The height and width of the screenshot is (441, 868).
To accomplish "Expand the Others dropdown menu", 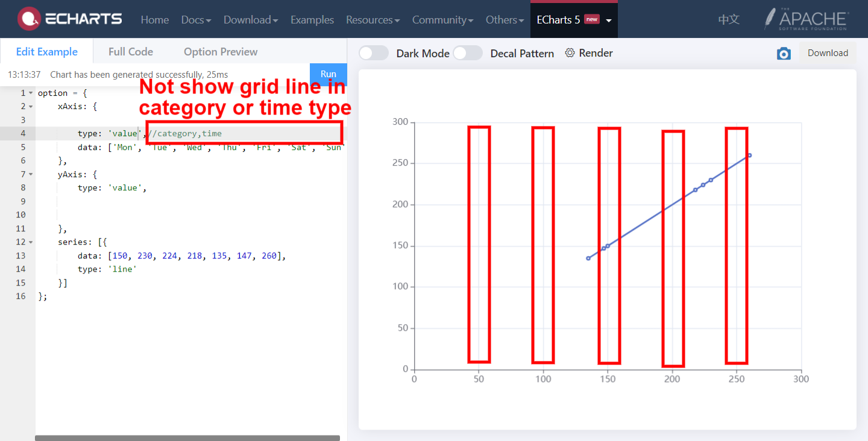I will coord(505,19).
